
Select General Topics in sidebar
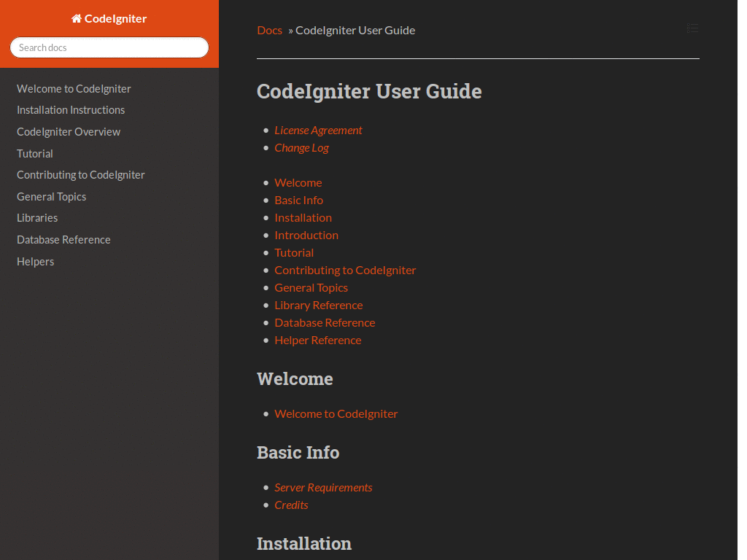click(x=52, y=197)
